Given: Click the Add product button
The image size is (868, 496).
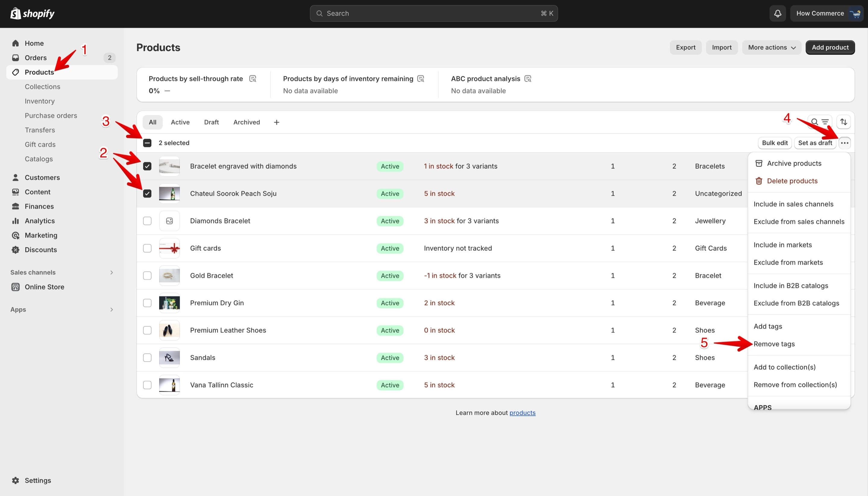Looking at the screenshot, I should tap(830, 48).
